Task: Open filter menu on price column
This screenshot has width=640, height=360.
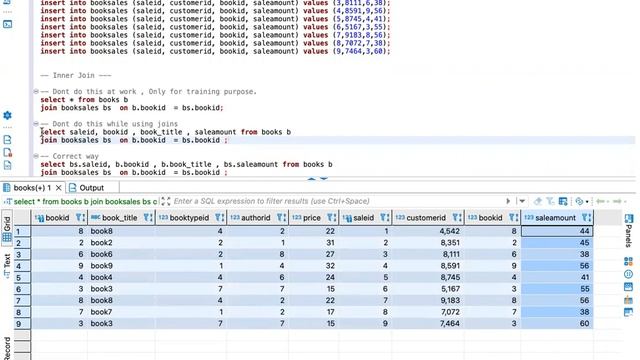Action: point(331,218)
